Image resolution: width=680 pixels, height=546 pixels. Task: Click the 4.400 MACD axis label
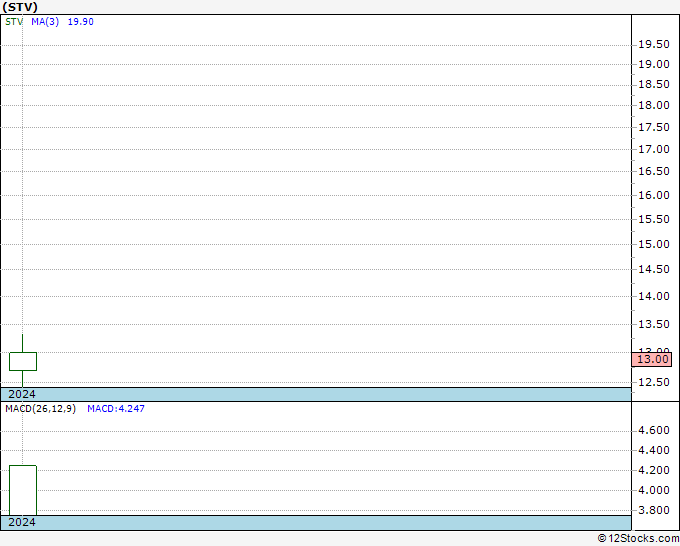[654, 450]
